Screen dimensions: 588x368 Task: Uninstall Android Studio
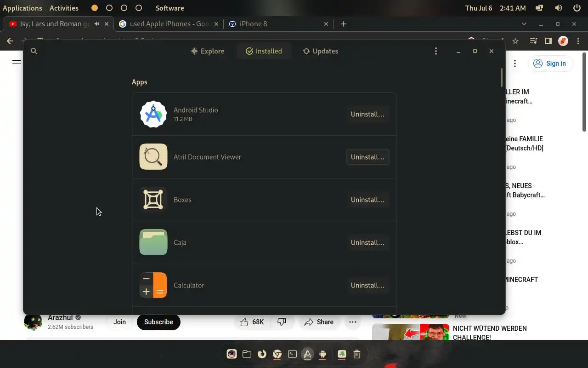click(x=367, y=114)
